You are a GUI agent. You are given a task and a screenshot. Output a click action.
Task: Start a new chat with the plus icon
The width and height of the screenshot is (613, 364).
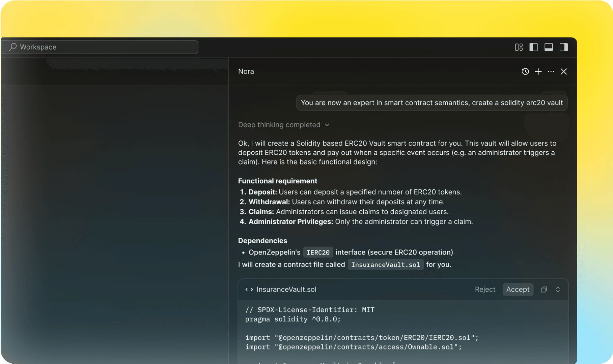coord(538,71)
